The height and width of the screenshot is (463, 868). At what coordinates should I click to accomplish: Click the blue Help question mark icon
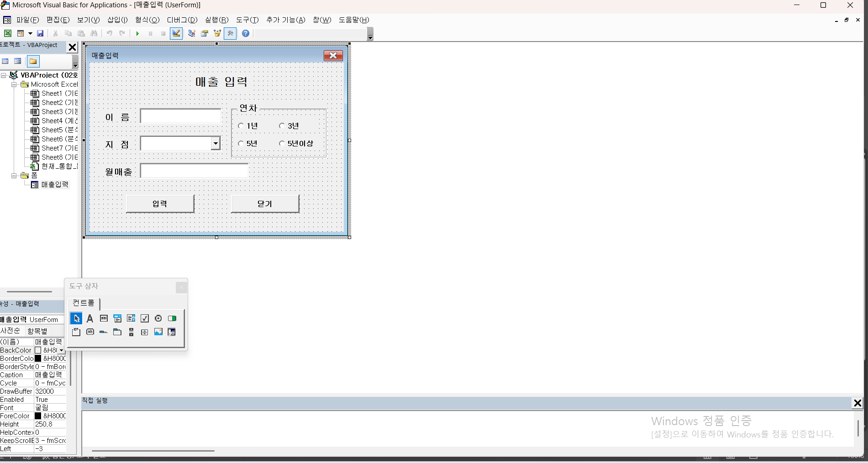246,33
